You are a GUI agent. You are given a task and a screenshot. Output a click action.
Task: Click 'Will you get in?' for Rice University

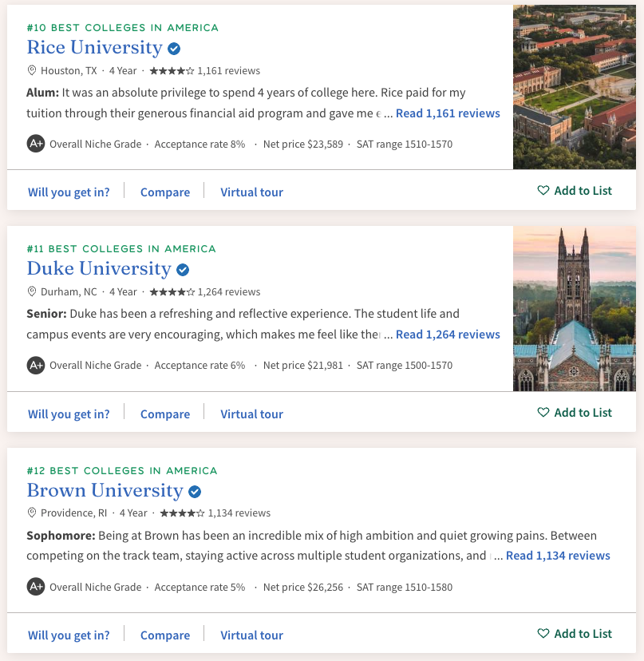click(x=69, y=192)
